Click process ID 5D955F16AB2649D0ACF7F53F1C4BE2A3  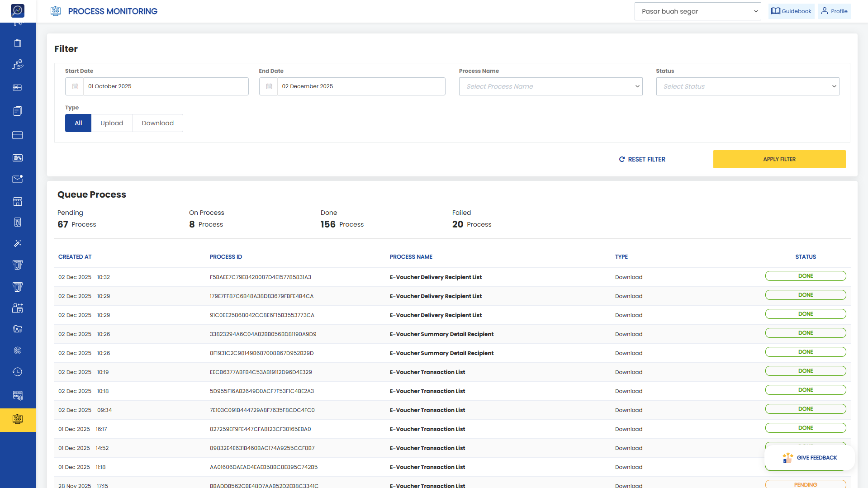(262, 391)
